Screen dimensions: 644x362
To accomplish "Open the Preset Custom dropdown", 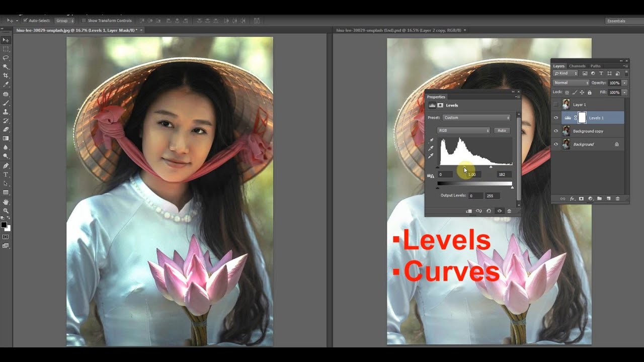I will click(476, 118).
